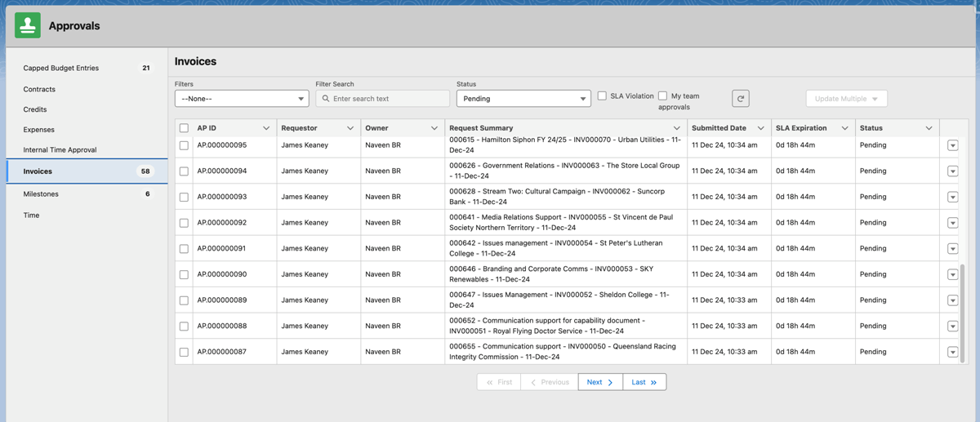Go to the Next page
This screenshot has height=422, width=980.
(x=600, y=382)
